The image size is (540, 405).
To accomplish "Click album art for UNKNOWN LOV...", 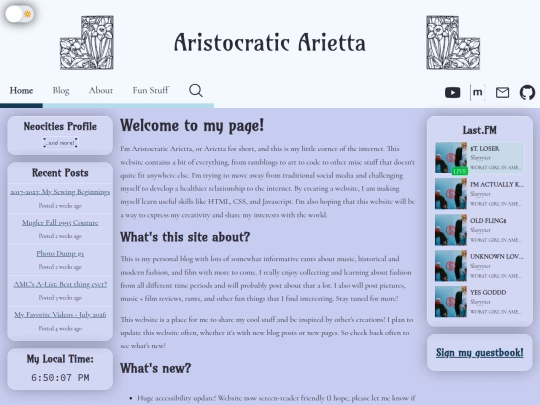I will (x=451, y=266).
